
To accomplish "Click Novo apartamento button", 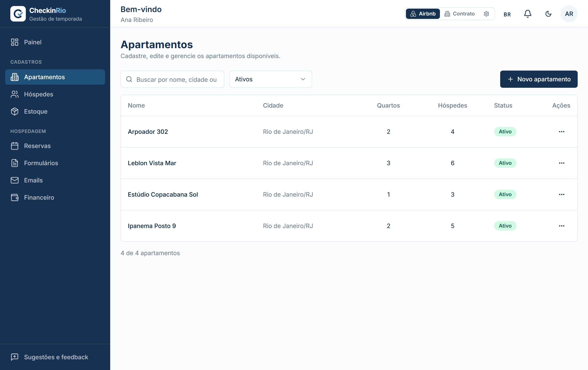I will (x=539, y=79).
